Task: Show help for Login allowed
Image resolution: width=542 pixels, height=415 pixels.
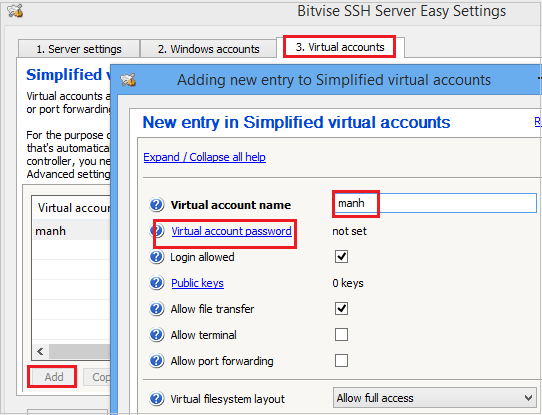Action: pyautogui.click(x=156, y=257)
